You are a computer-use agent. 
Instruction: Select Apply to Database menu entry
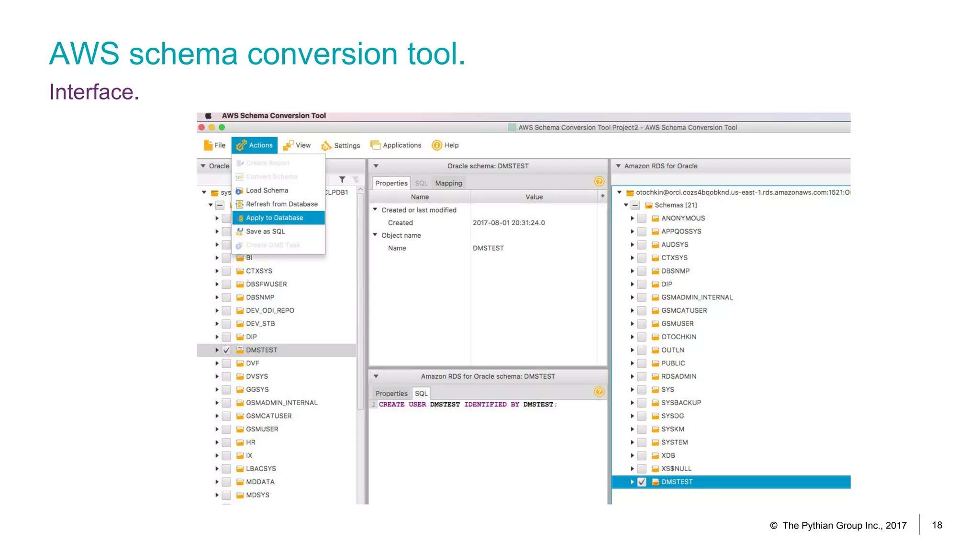point(278,218)
